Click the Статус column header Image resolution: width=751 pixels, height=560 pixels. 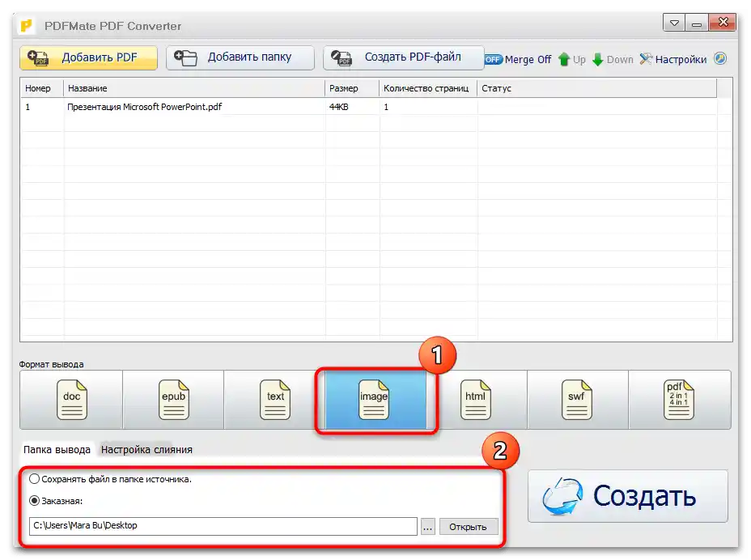[596, 88]
